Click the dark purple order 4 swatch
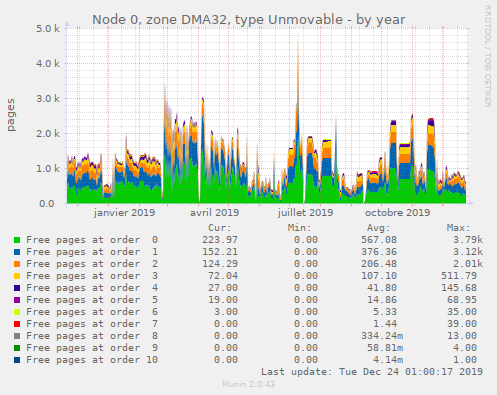The width and height of the screenshot is (497, 395). click(x=17, y=288)
